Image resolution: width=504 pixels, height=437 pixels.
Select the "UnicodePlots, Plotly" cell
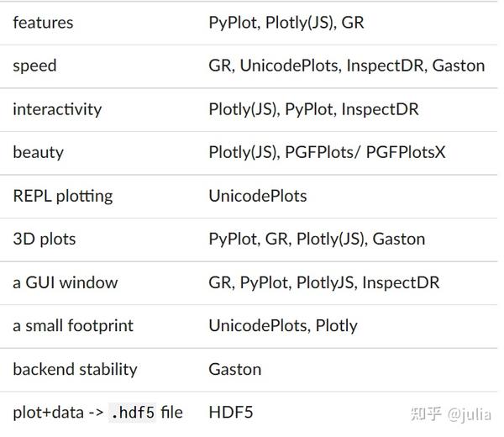[283, 325]
